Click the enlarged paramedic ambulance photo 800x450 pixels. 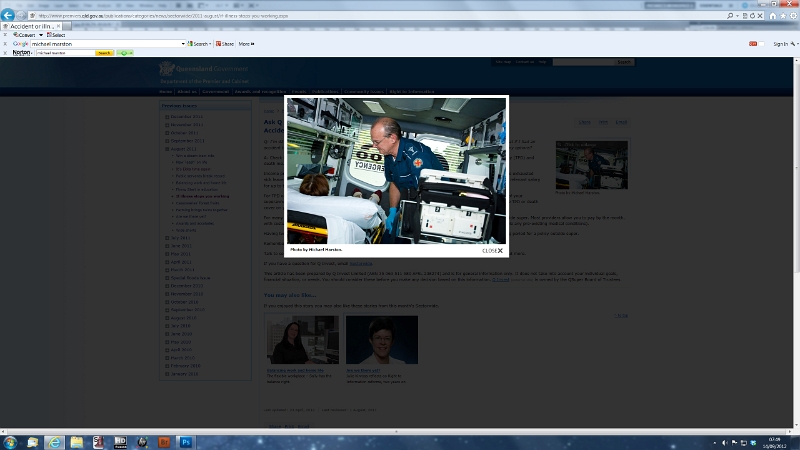[396, 171]
